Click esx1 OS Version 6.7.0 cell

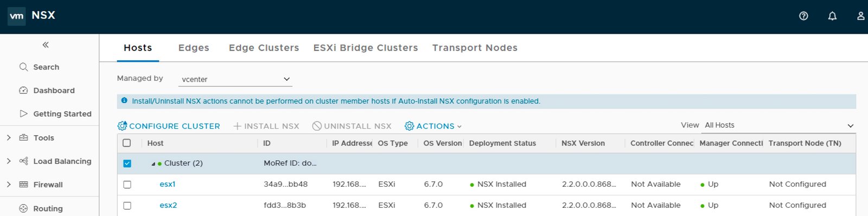pos(433,185)
